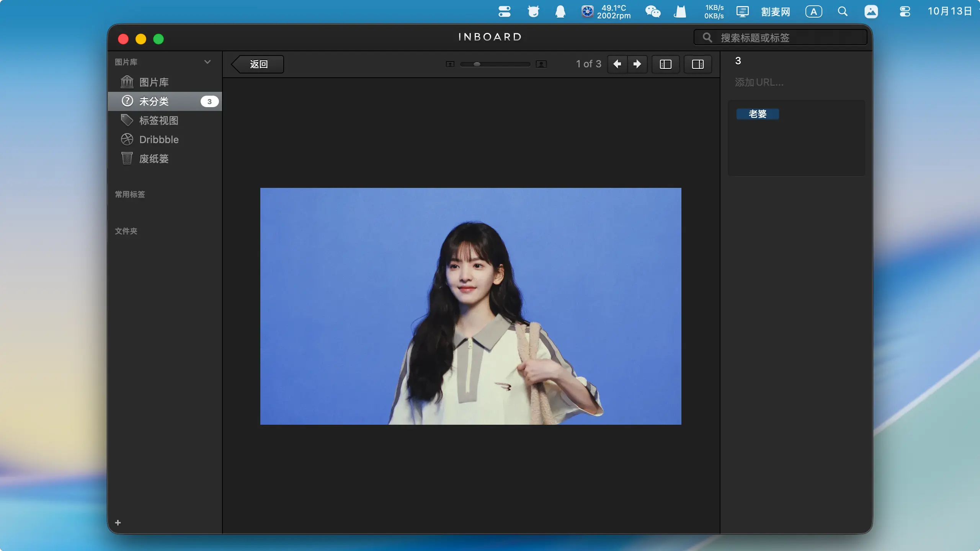Toggle the left sidebar panel

tap(666, 64)
